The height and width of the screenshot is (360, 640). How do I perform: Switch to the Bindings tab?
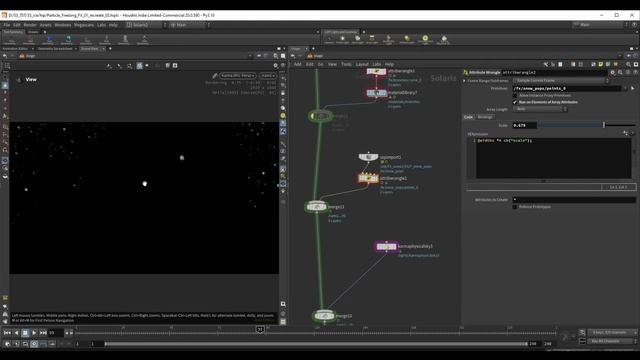(485, 117)
